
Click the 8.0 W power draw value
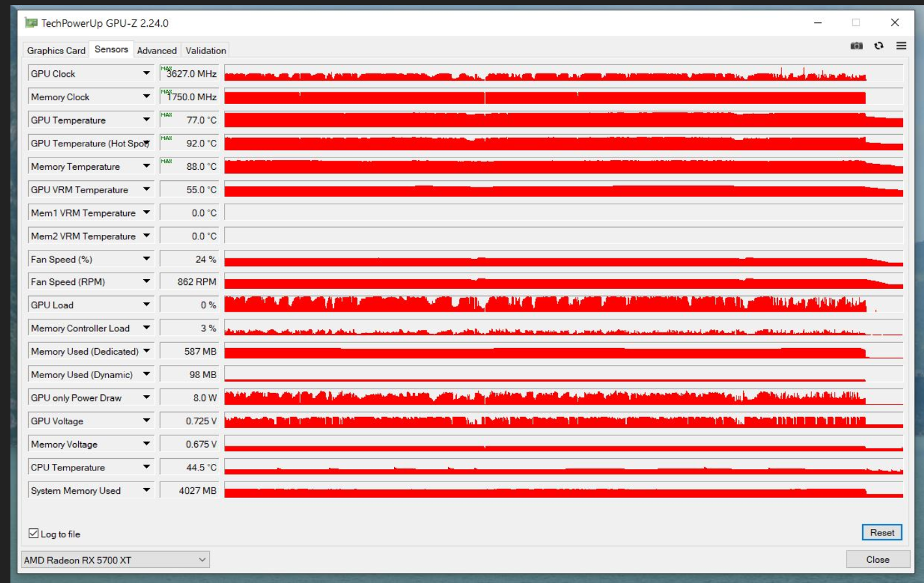tap(189, 398)
